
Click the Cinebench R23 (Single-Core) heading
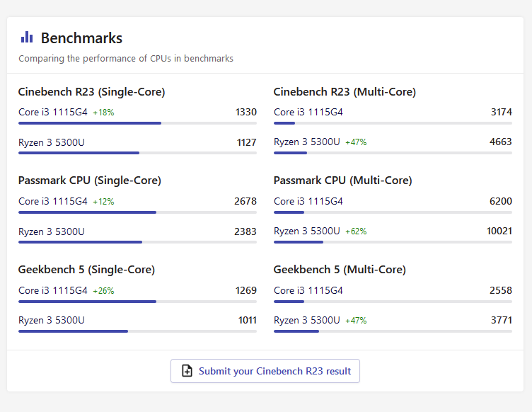pyautogui.click(x=91, y=92)
